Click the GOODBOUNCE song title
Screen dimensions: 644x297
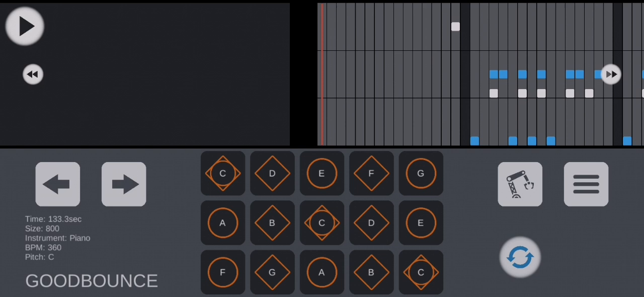coord(92,281)
